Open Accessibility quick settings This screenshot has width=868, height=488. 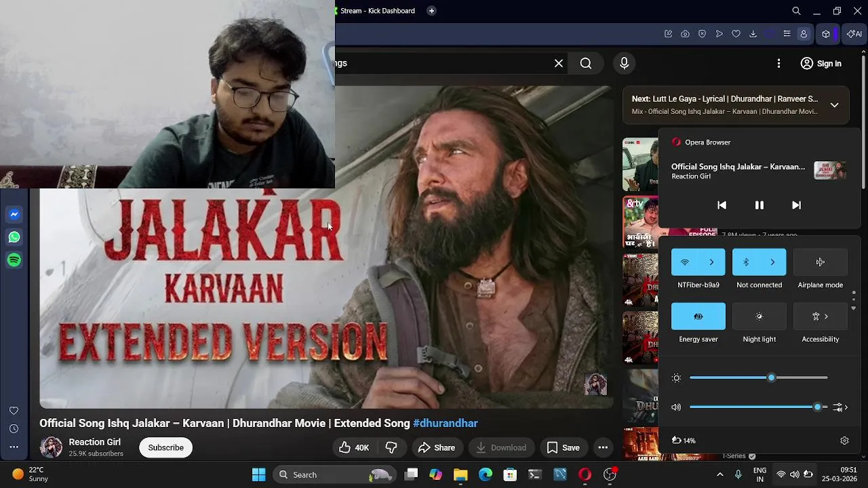821,317
